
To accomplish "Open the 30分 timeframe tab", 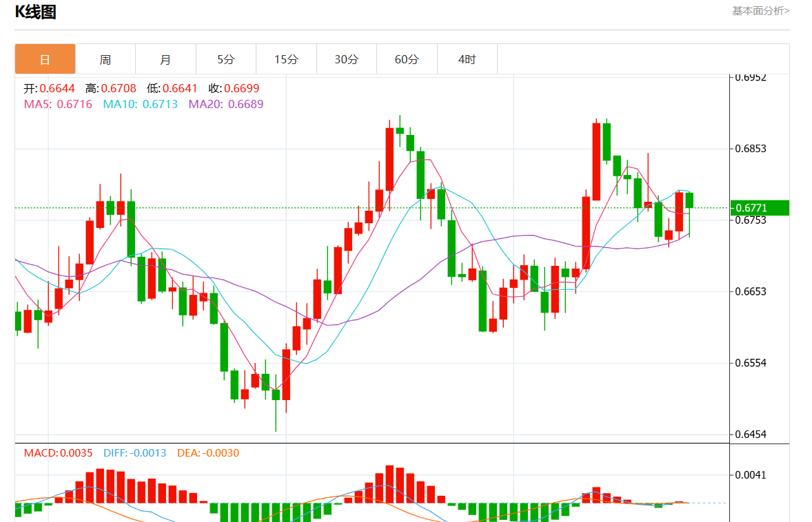I will pyautogui.click(x=347, y=59).
